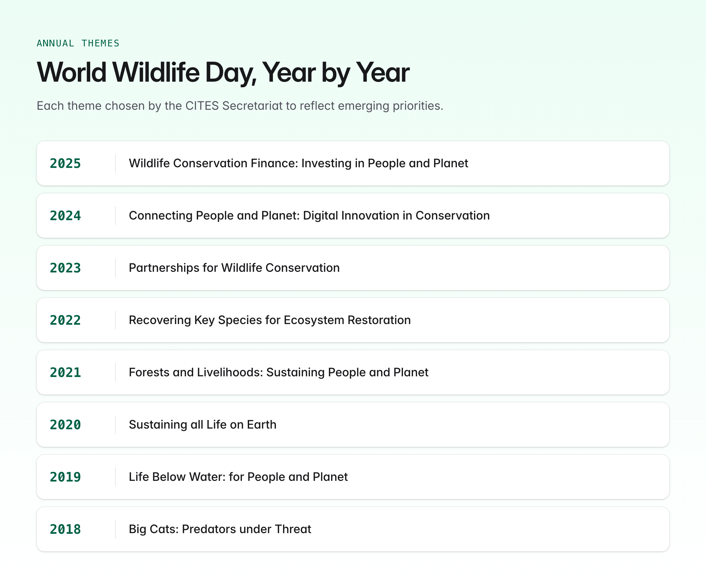Select 'Partnerships for Wildlife Conservation' theme

click(234, 268)
